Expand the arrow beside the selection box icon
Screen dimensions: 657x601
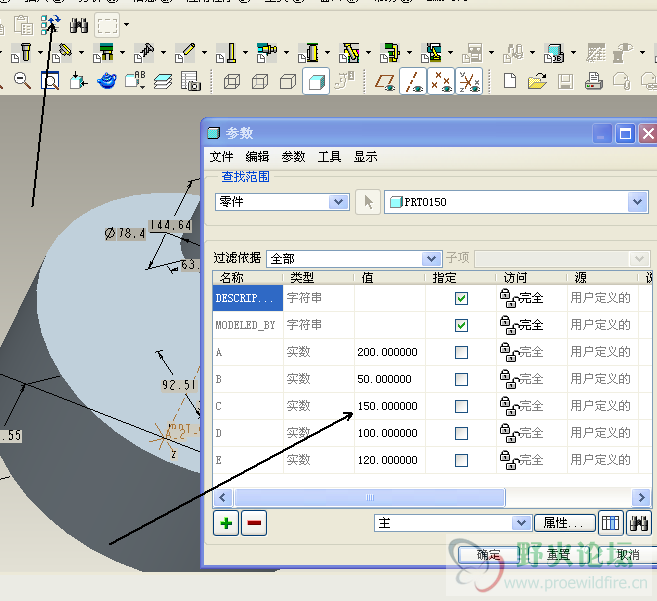(126, 25)
